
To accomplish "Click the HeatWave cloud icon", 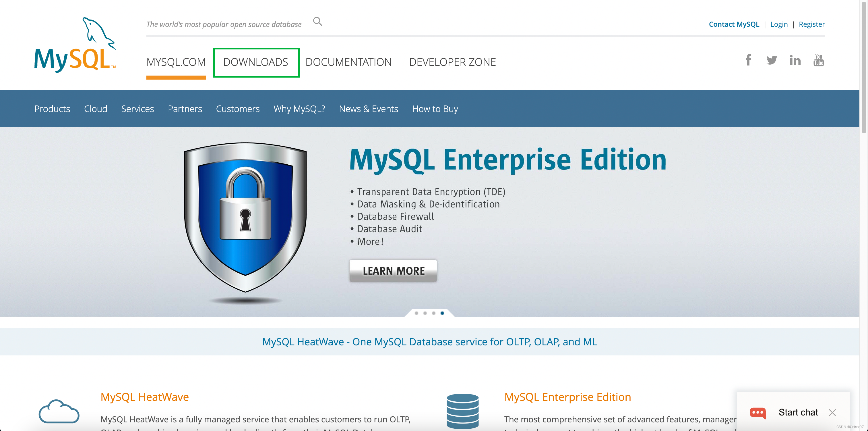I will click(x=59, y=411).
